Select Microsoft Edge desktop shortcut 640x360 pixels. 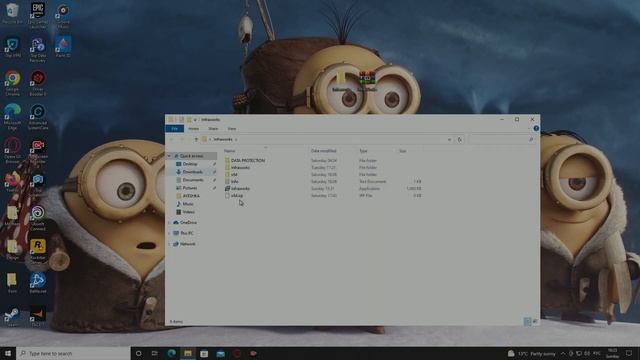point(12,117)
